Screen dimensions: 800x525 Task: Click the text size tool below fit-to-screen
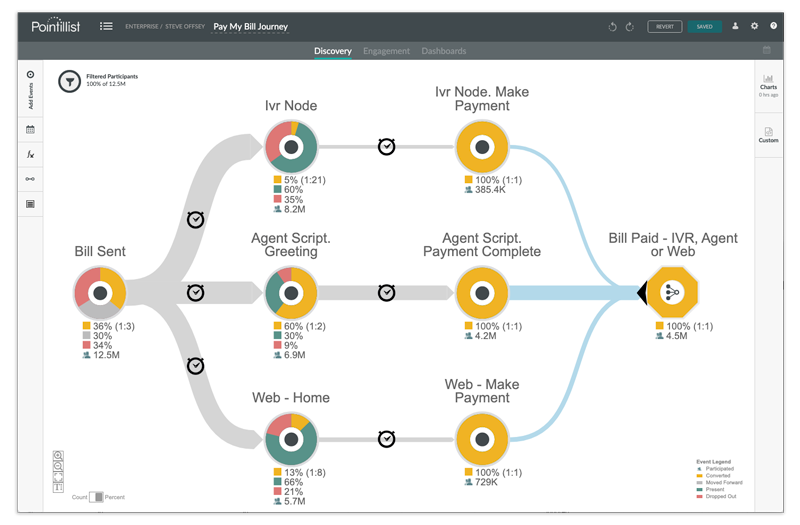coord(58,487)
